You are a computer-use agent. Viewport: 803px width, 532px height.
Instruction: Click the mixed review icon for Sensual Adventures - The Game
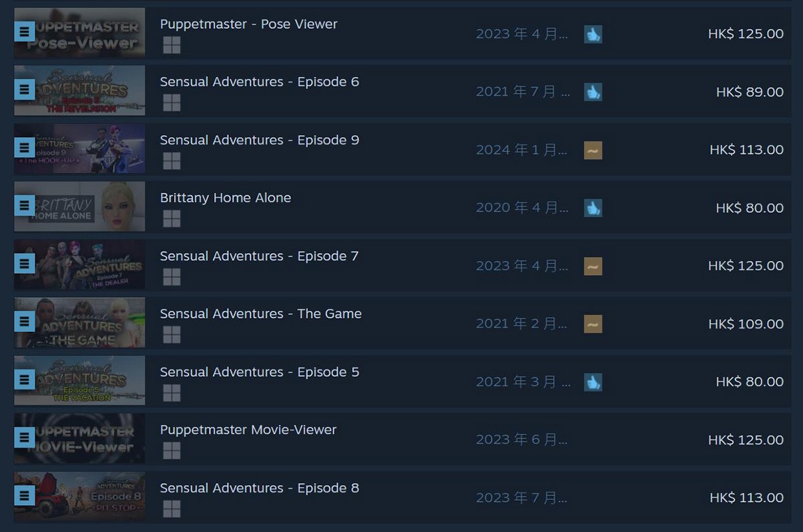pyautogui.click(x=593, y=324)
